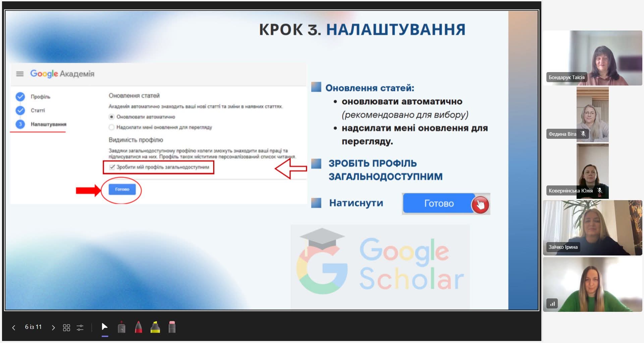This screenshot has width=644, height=343.
Task: Open the presentation settings sliders icon
Action: [80, 328]
